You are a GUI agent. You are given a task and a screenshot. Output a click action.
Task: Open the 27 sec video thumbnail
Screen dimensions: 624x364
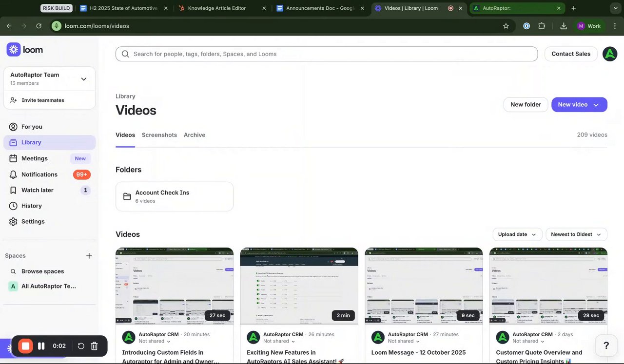click(x=175, y=286)
